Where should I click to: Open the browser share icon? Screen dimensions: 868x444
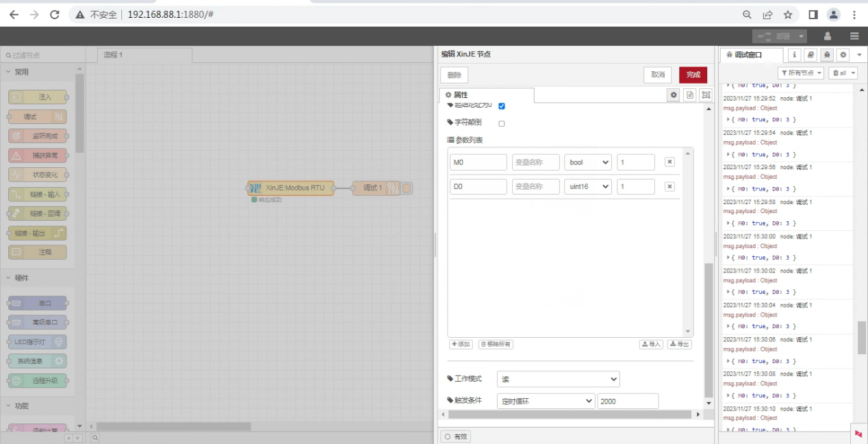point(768,14)
